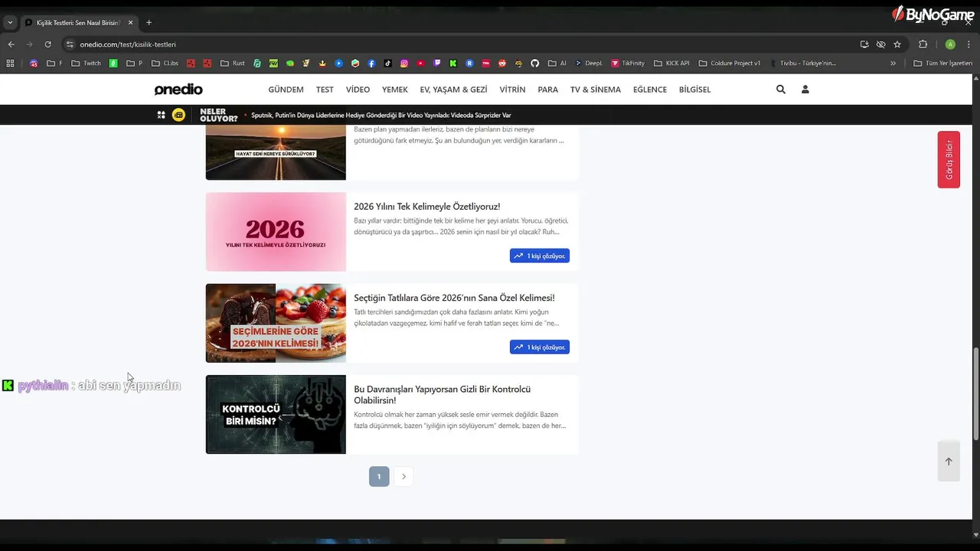Open the AI bookmarks folder
This screenshot has height=551, width=980.
coord(557,64)
